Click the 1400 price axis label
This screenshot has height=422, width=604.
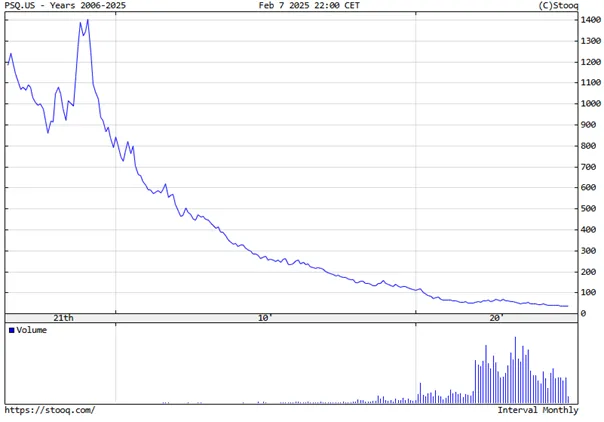click(x=591, y=20)
